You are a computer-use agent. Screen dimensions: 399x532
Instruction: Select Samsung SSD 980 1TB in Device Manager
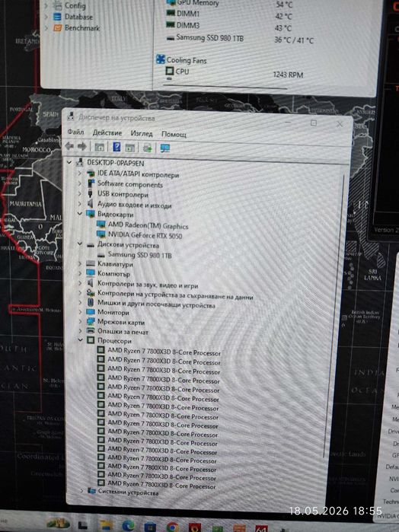[139, 254]
